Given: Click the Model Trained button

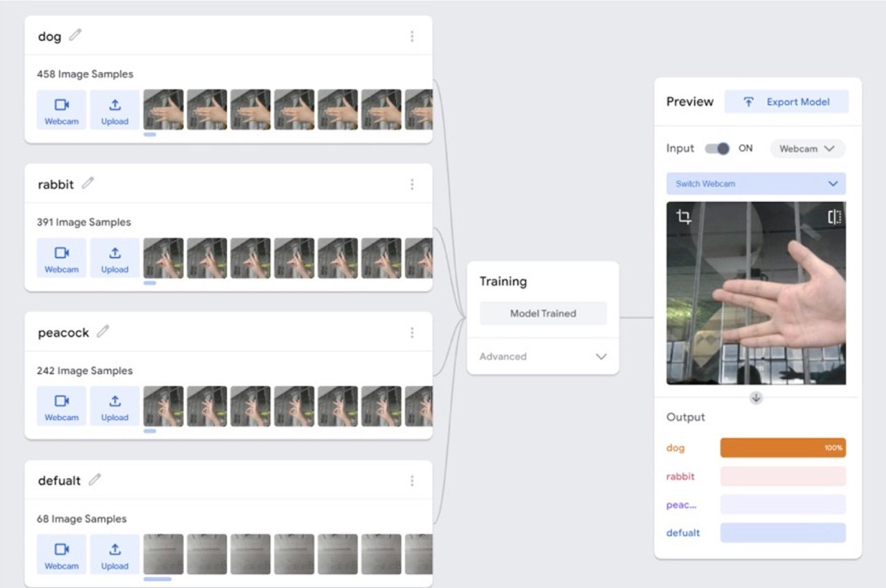Looking at the screenshot, I should click(x=543, y=313).
